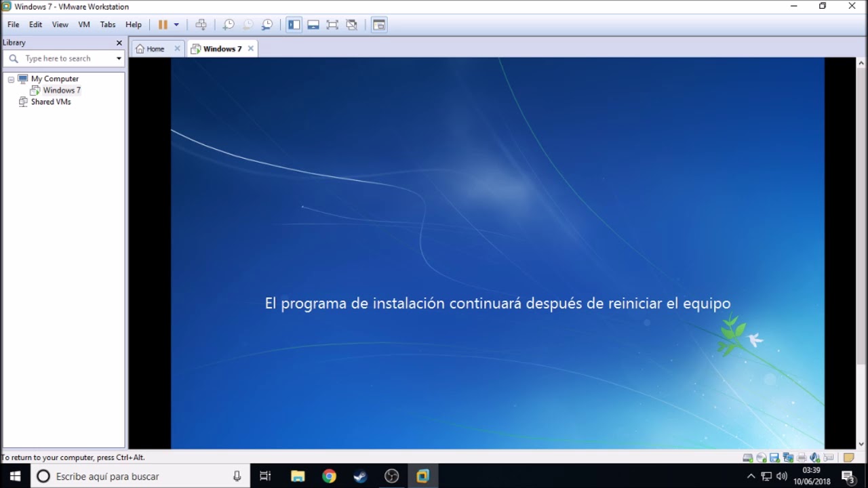Click the library search magnifier icon
The width and height of the screenshot is (868, 488).
point(13,58)
